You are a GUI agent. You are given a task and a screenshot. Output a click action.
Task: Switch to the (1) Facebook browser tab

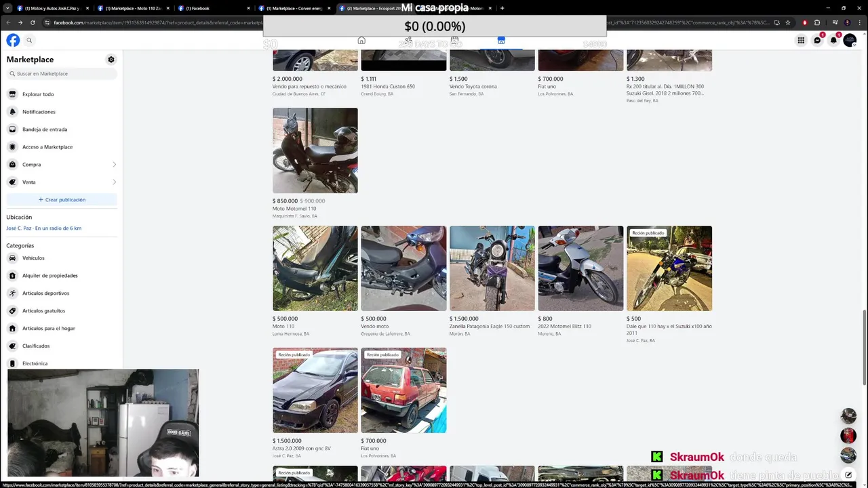pos(214,8)
